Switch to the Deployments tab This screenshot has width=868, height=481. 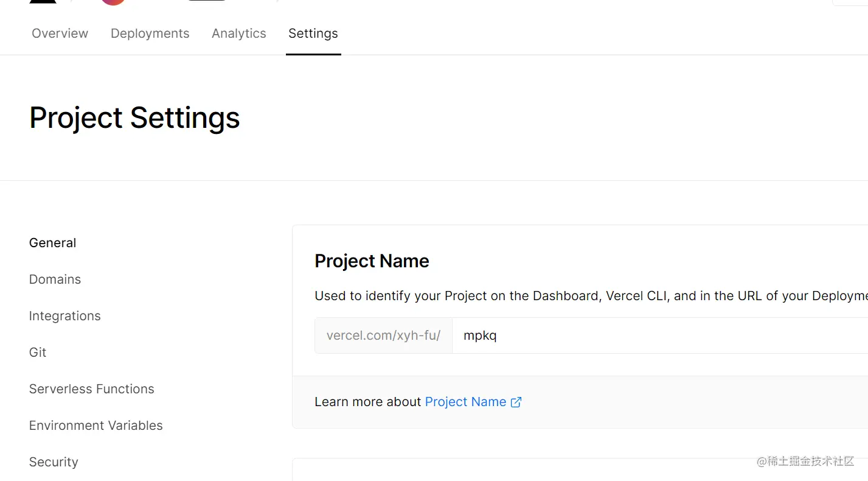(x=150, y=33)
